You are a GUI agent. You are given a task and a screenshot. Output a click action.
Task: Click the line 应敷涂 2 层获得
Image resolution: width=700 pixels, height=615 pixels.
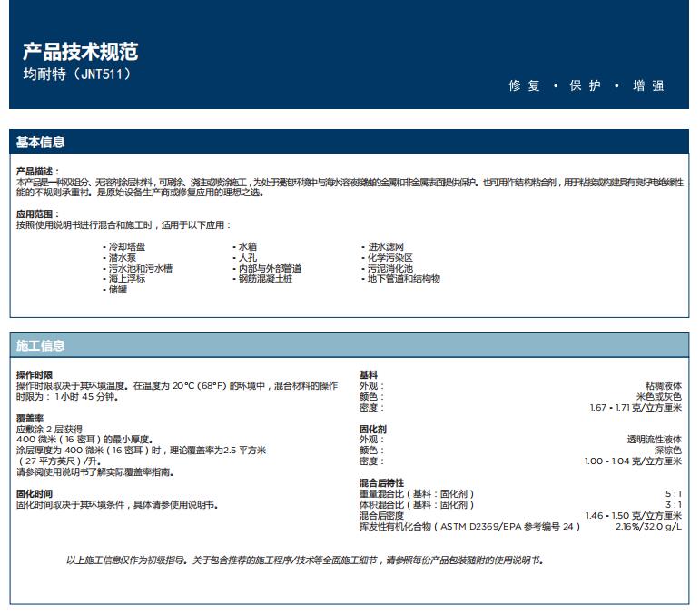pyautogui.click(x=50, y=429)
